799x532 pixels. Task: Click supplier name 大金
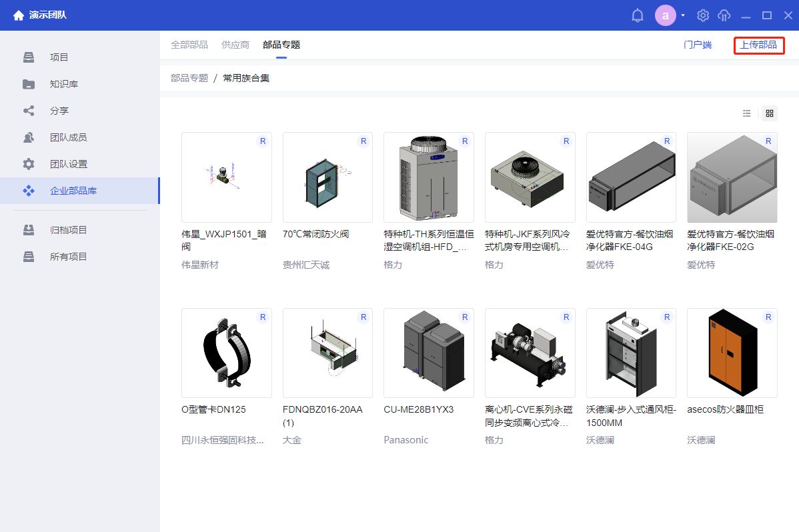pos(292,440)
